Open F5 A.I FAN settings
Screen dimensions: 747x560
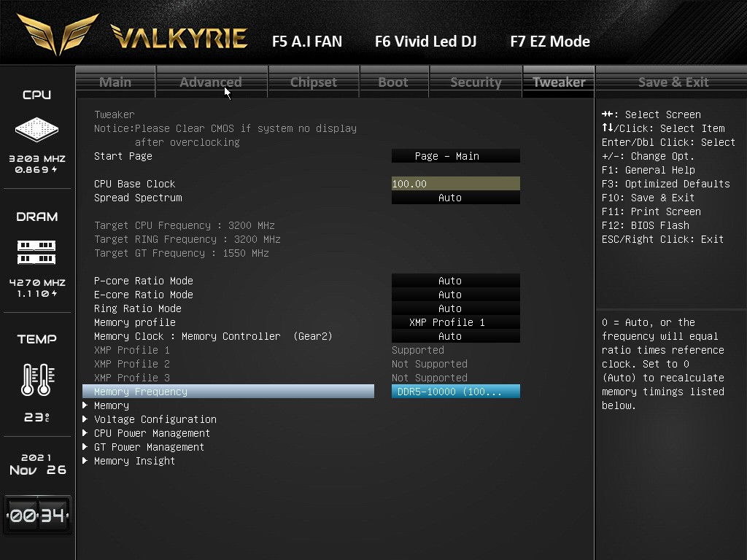(307, 42)
